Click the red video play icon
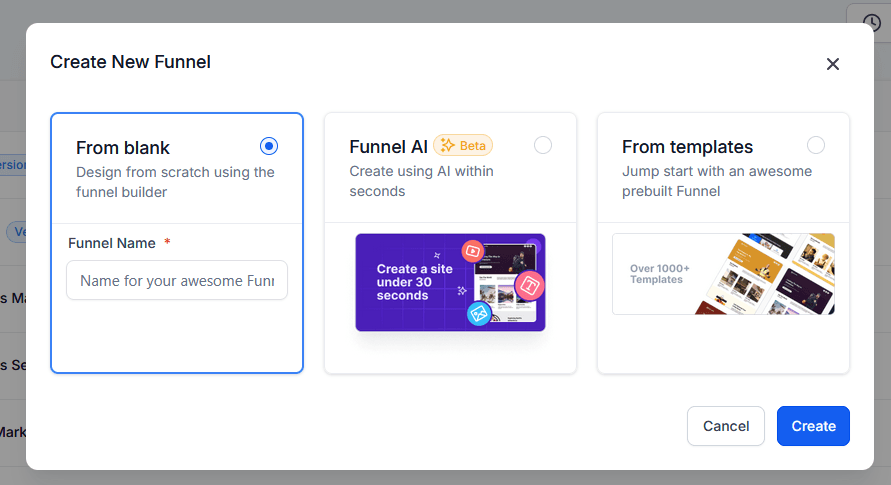This screenshot has width=891, height=485. tap(473, 252)
